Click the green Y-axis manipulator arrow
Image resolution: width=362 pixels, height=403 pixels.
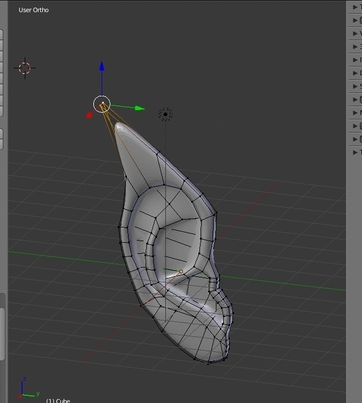[140, 108]
